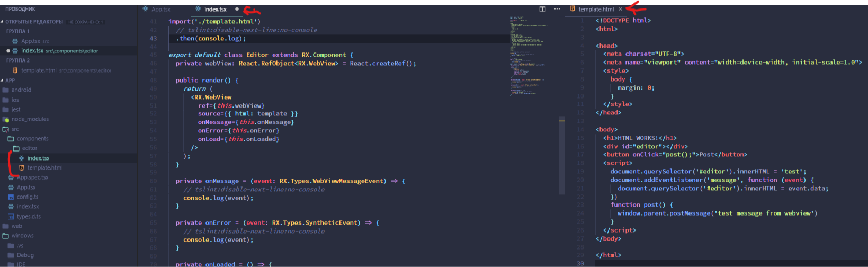This screenshot has width=868, height=267.
Task: Expand the ios folder
Action: 15,100
